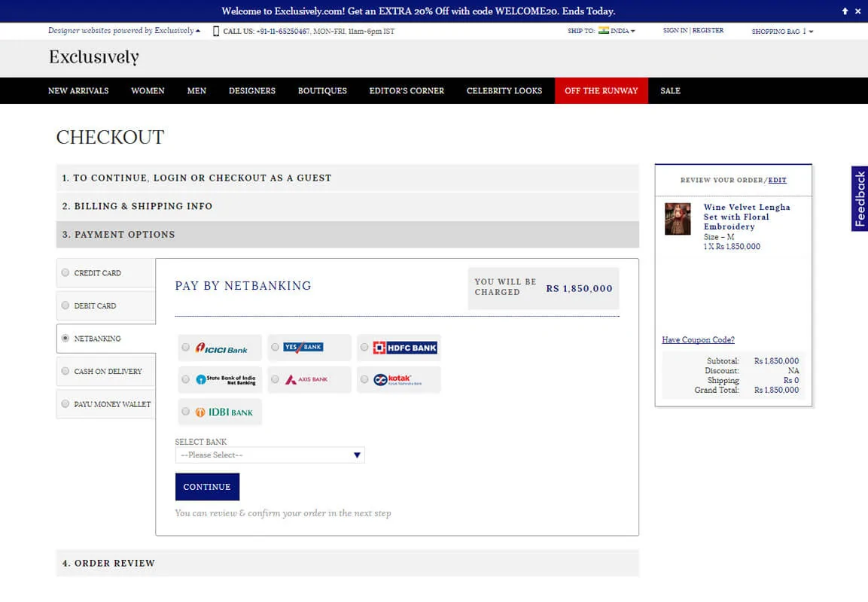Click the YES Bank logo
Screen dimensions: 868x602
pos(303,347)
